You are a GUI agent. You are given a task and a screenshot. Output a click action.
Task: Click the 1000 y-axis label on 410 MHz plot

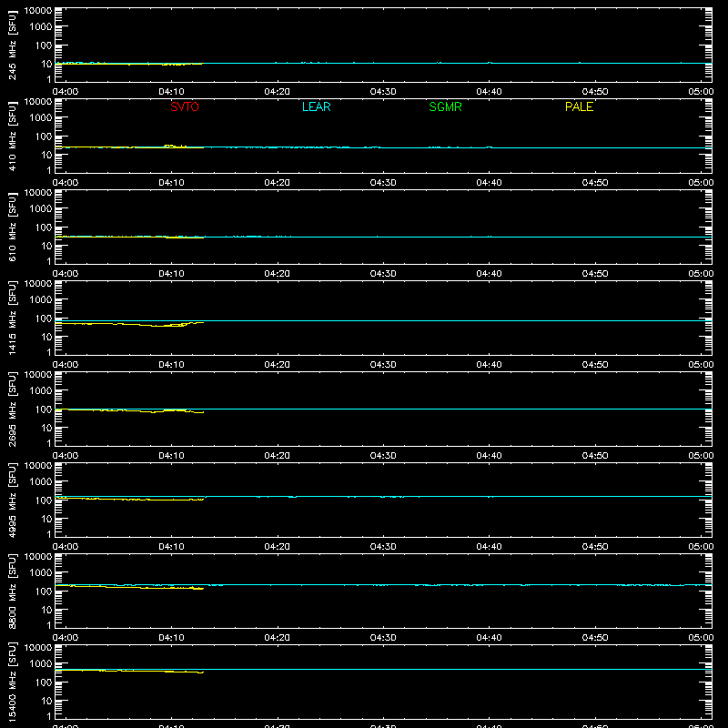click(x=41, y=118)
